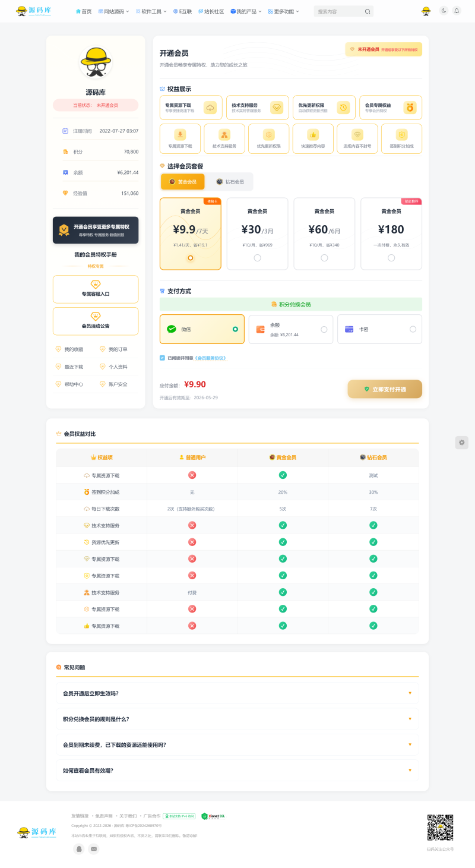This screenshot has width=475, height=868.
Task: Click the QQ contact icon in footer
Action: tap(79, 849)
